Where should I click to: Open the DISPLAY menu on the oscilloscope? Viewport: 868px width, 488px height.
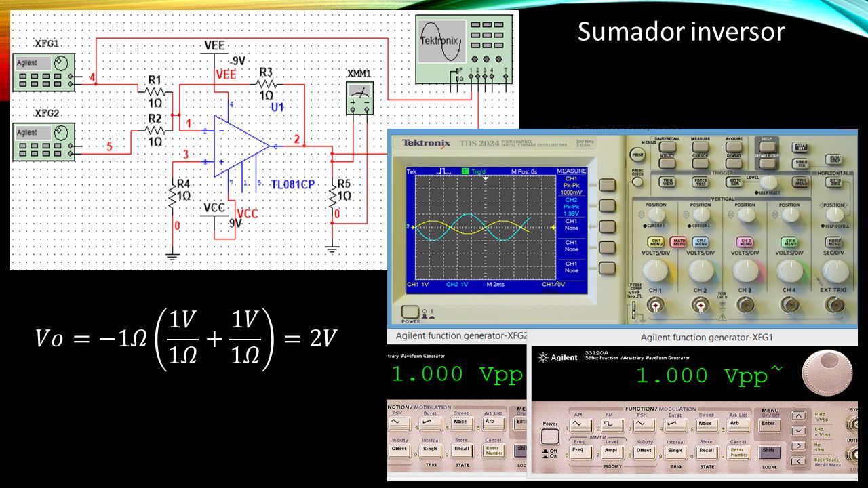pyautogui.click(x=734, y=163)
